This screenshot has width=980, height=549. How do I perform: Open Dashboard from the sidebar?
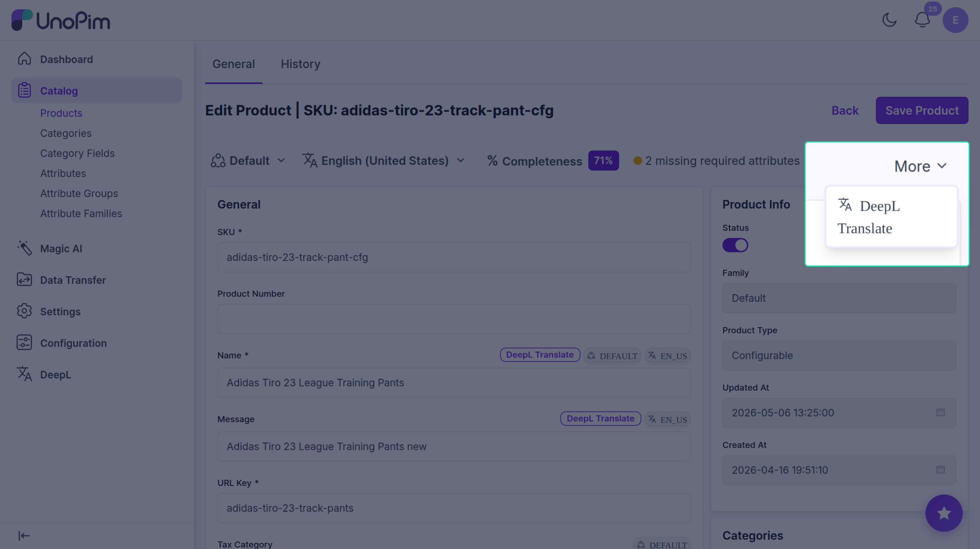96,59
